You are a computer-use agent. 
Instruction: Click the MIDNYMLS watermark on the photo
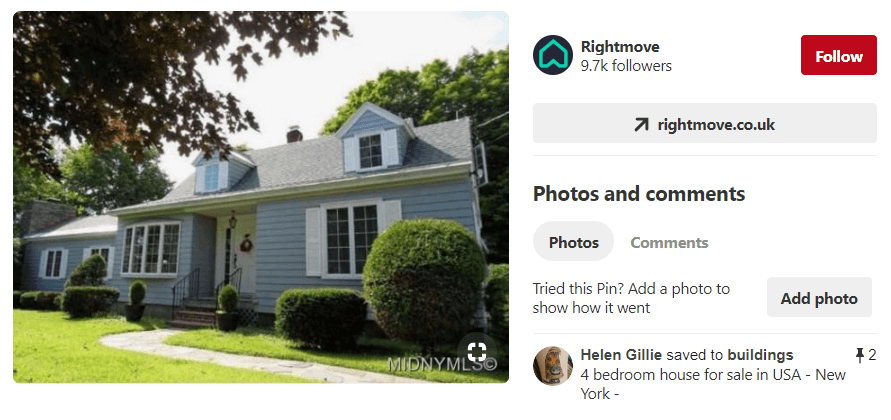442,364
